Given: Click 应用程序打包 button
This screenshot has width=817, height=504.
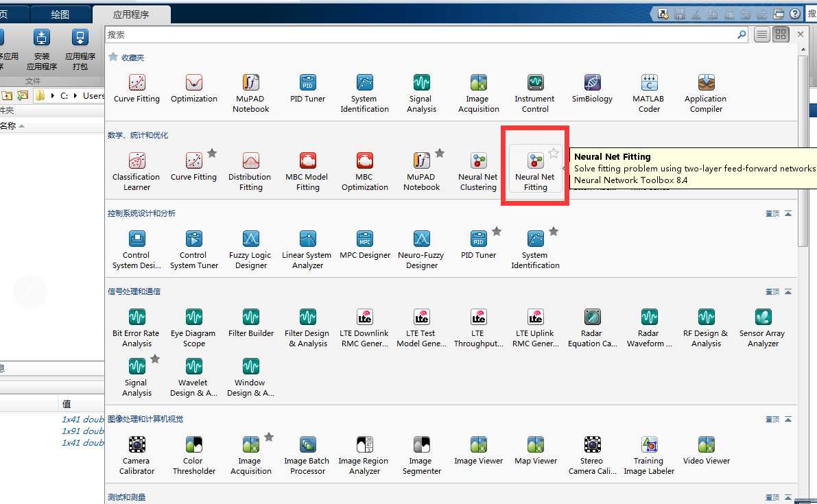Looking at the screenshot, I should point(80,50).
